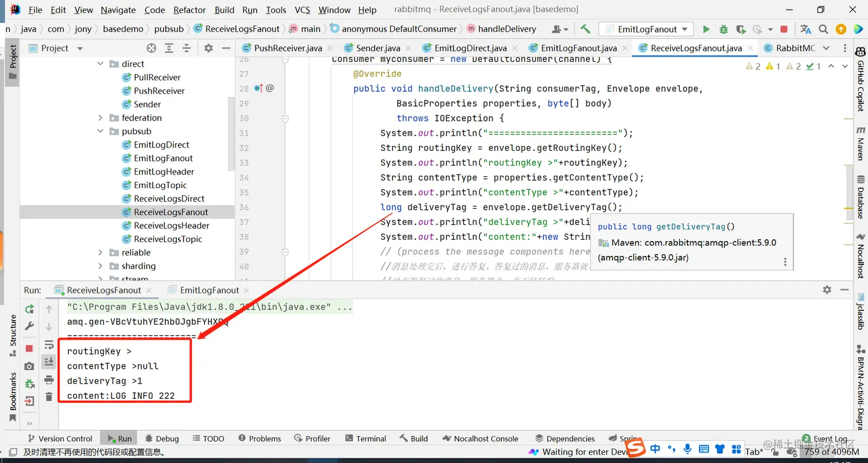The width and height of the screenshot is (868, 463).
Task: Open the VCS menu
Action: tap(303, 10)
